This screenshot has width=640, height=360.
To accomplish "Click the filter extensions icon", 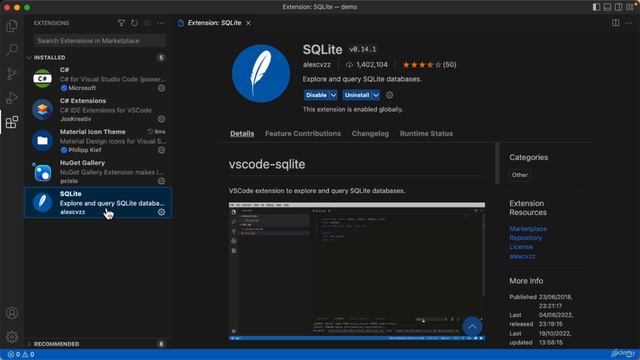I will 121,23.
